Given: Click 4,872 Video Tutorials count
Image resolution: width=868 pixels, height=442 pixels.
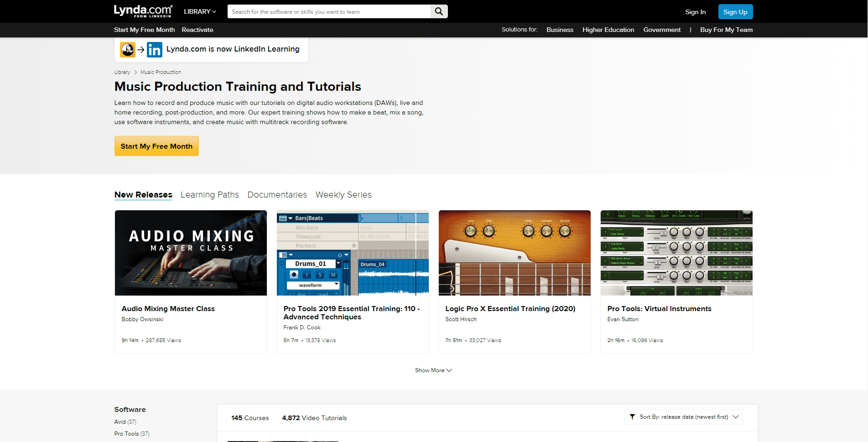Looking at the screenshot, I should click(314, 418).
